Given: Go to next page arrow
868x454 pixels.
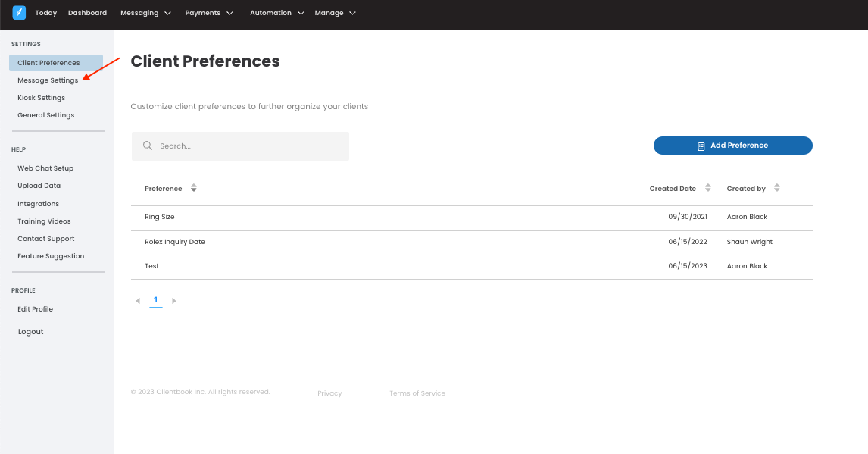Looking at the screenshot, I should pos(174,301).
